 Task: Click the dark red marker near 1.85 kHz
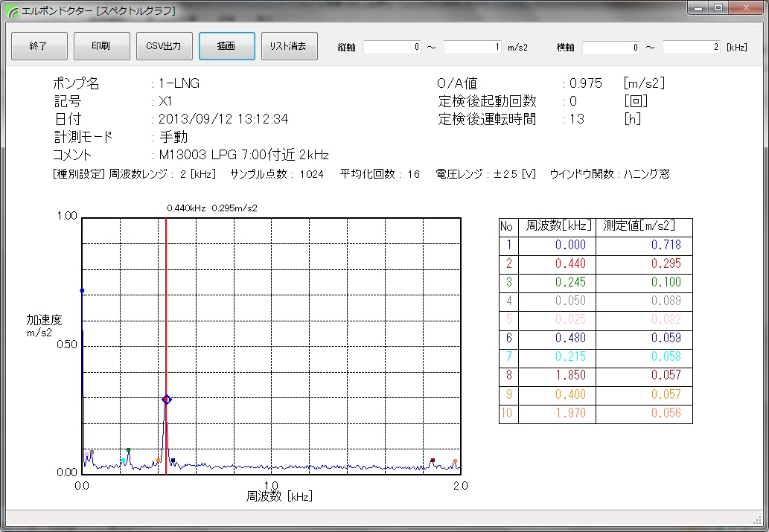(x=433, y=461)
